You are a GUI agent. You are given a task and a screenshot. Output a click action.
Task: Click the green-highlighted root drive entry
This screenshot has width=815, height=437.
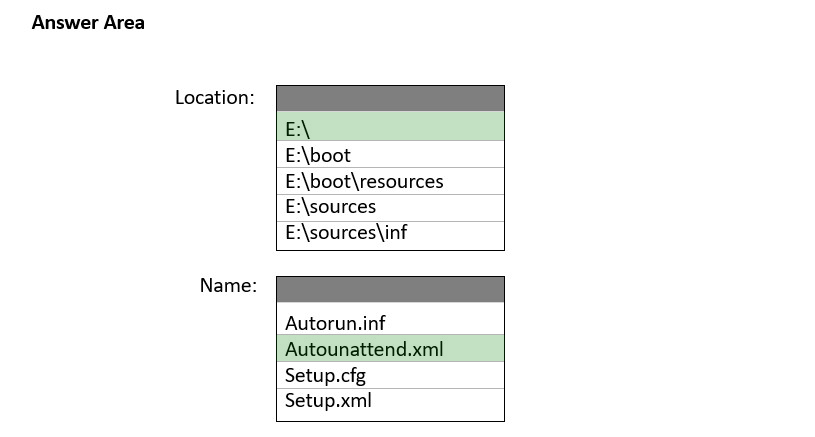(x=390, y=126)
